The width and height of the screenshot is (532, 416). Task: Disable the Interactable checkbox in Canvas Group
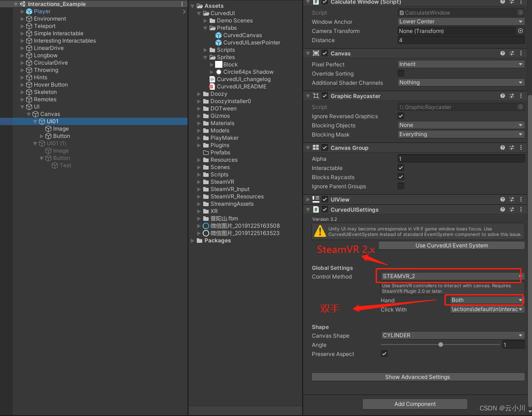coord(400,168)
